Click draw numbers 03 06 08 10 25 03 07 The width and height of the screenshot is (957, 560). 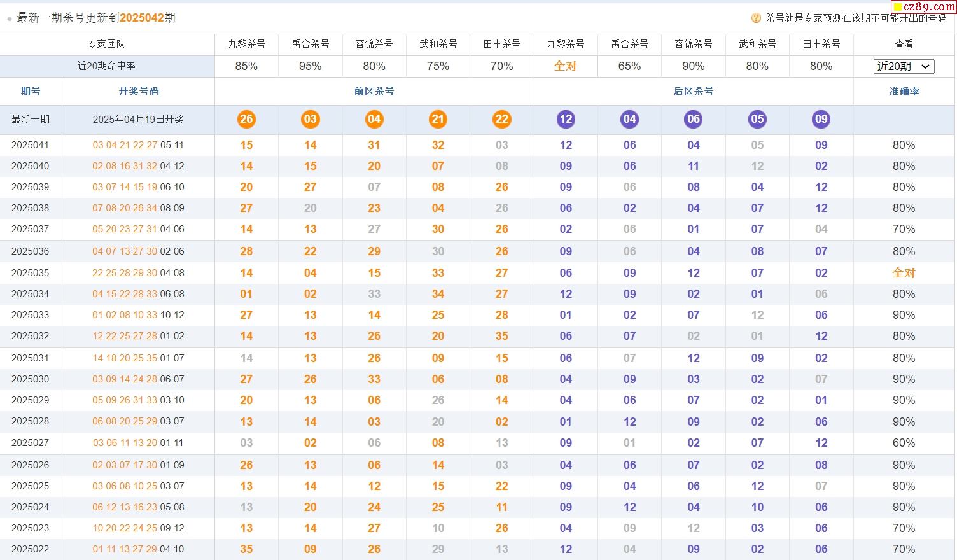point(138,486)
